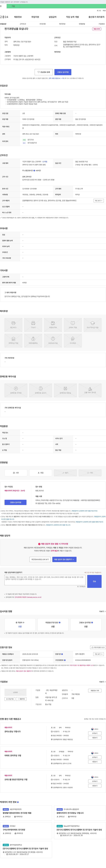Click the 고용24 logo in the header
This screenshot has width=106, height=868.
coord(4,17)
